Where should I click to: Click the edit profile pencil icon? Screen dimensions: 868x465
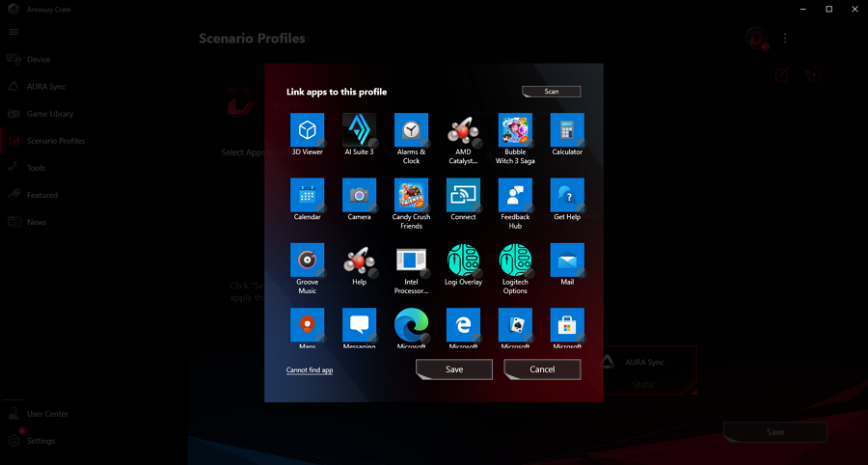[x=781, y=74]
